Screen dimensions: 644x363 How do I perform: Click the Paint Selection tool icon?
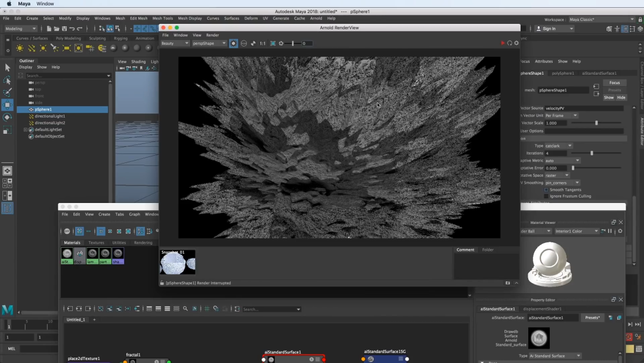(7, 93)
